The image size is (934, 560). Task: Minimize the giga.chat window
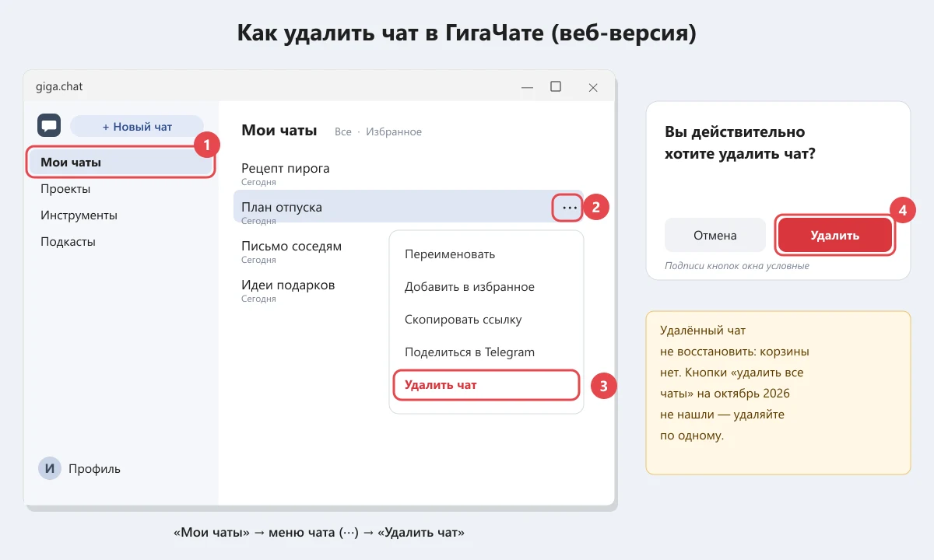tap(527, 87)
